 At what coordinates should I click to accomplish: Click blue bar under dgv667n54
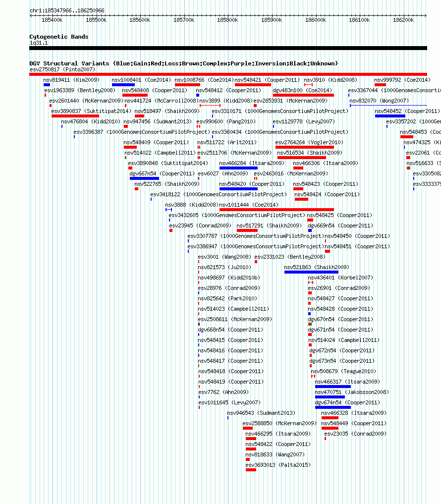coord(145,178)
